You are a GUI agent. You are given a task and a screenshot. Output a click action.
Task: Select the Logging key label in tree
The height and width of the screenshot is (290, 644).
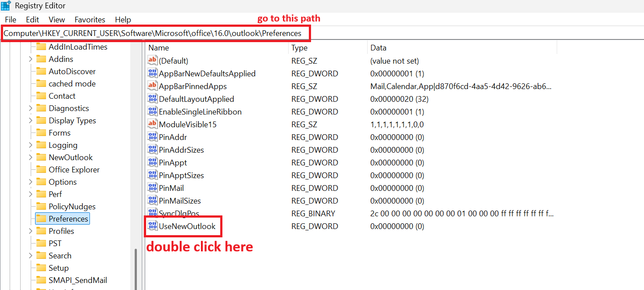point(63,145)
